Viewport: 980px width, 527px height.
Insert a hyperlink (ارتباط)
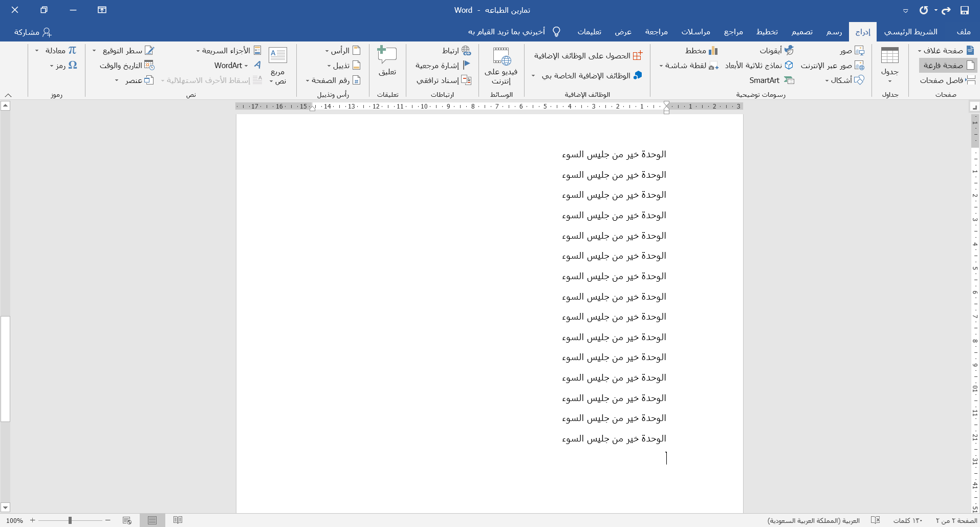456,51
